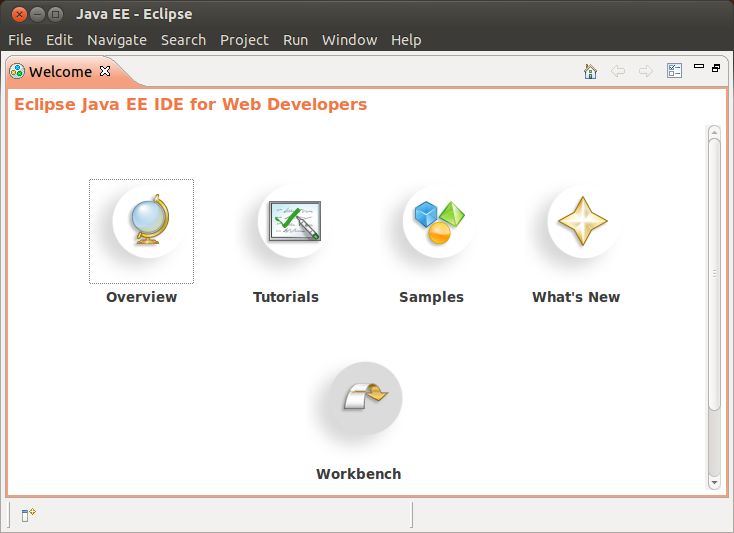The height and width of the screenshot is (533, 734).
Task: Click the Workbench link text
Action: (358, 474)
